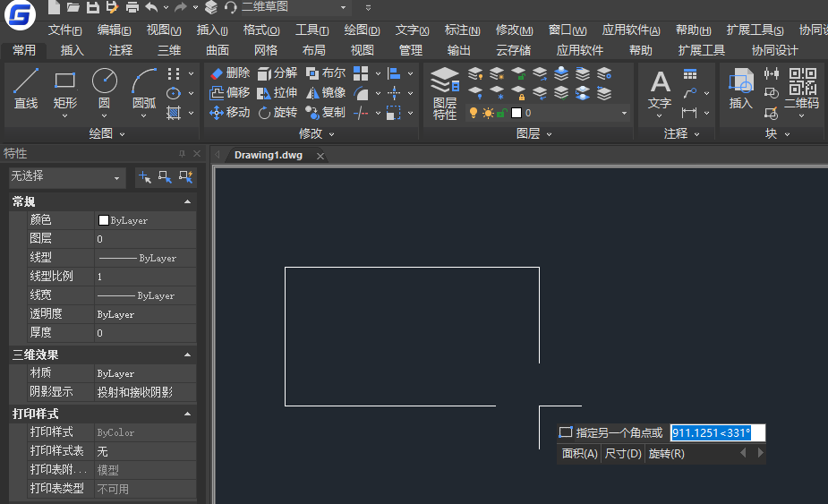Click the Stretch (拉伸) tool
828x504 pixels.
(x=277, y=93)
